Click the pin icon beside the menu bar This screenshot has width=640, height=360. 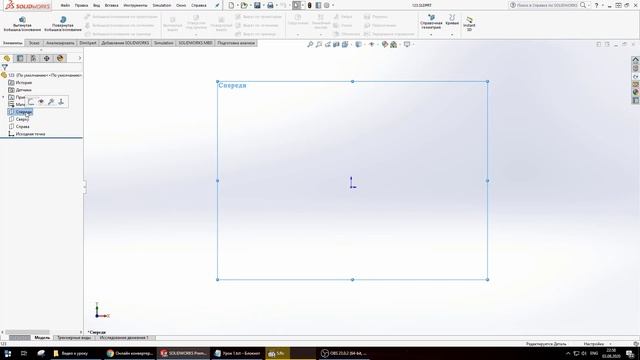pyautogui.click(x=217, y=5)
